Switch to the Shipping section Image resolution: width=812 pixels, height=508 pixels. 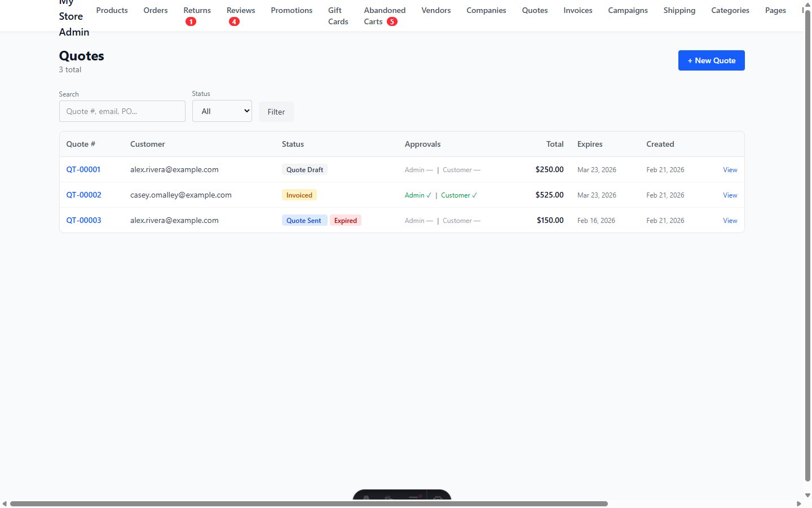click(679, 10)
